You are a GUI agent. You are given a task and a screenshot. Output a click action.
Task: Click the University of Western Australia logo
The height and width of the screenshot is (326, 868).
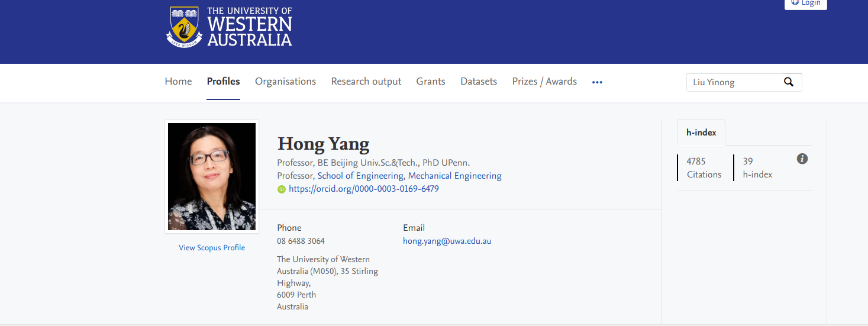(x=229, y=27)
